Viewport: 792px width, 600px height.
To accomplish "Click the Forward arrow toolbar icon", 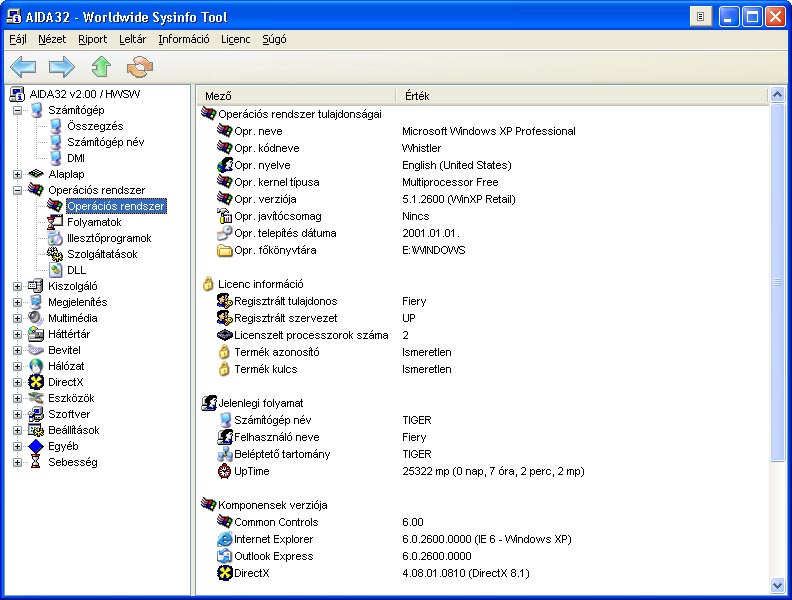I will click(x=62, y=66).
